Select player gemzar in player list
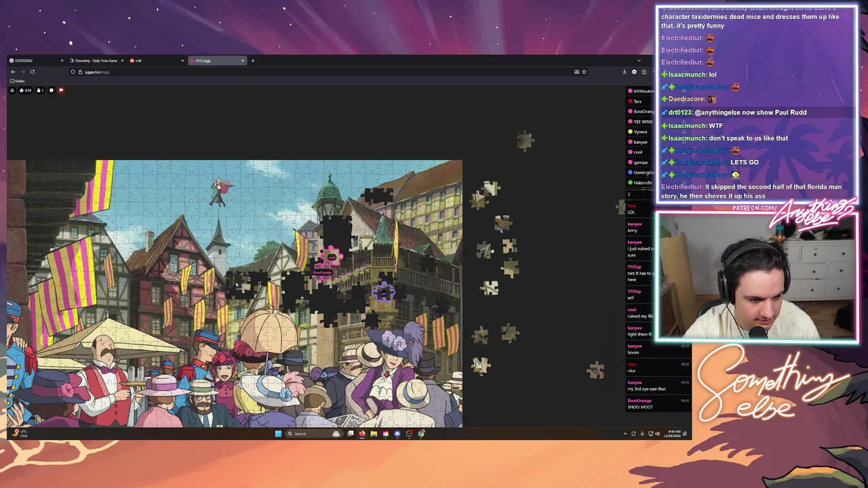Viewport: 868px width, 488px height. pos(641,162)
